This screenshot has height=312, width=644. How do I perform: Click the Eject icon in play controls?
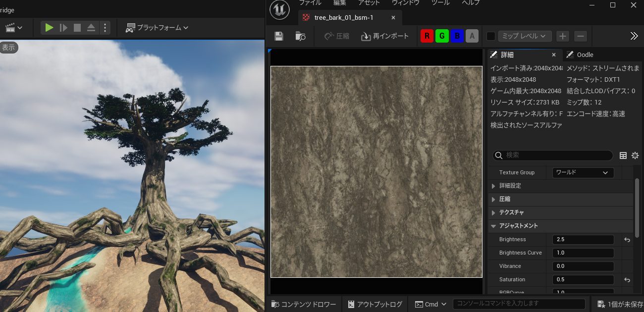(91, 28)
